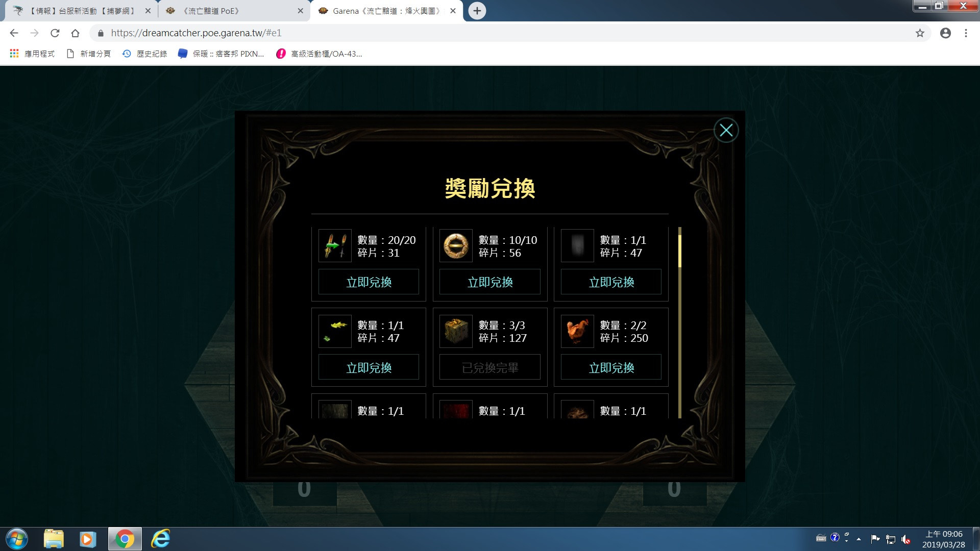The height and width of the screenshot is (551, 980).
Task: Open the Chrome profile menu
Action: pos(945,33)
